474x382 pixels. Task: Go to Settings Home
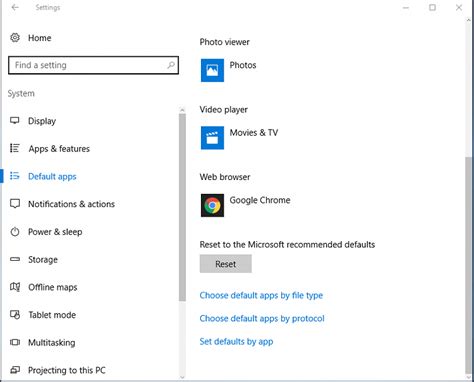tap(39, 38)
